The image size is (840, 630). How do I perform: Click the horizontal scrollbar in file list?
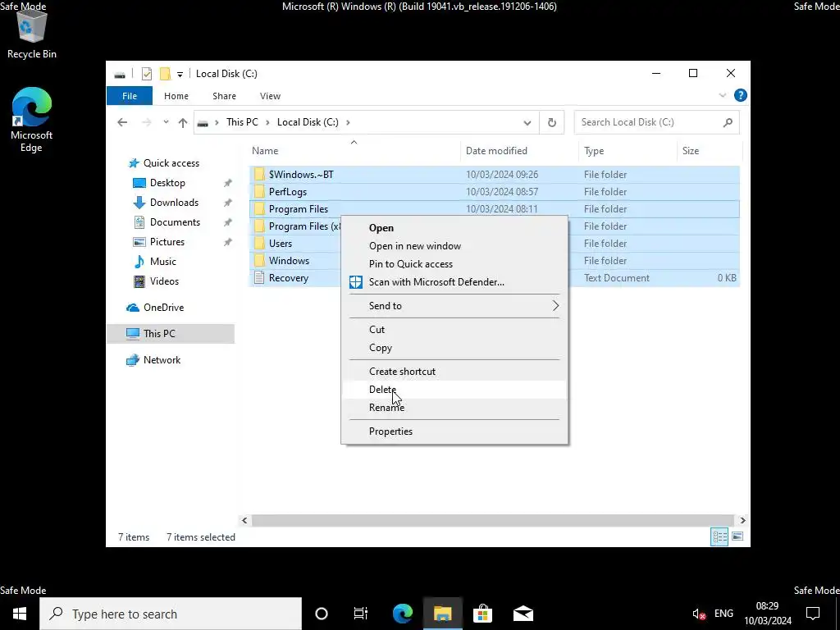[x=492, y=520]
